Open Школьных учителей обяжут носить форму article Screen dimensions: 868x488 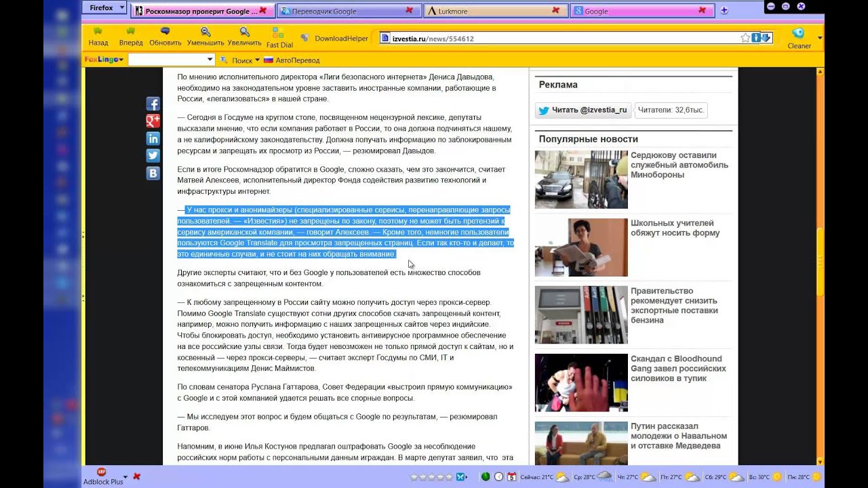[x=675, y=228]
